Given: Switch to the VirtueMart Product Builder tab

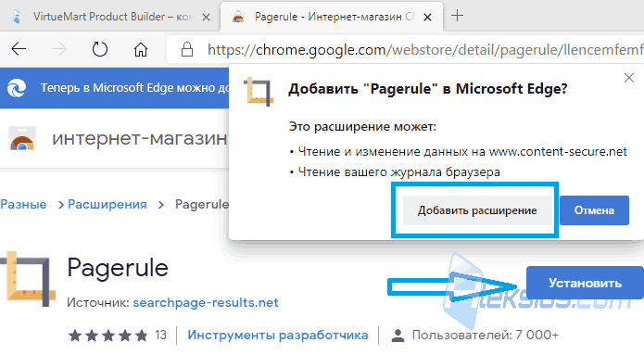Looking at the screenshot, I should [109, 17].
